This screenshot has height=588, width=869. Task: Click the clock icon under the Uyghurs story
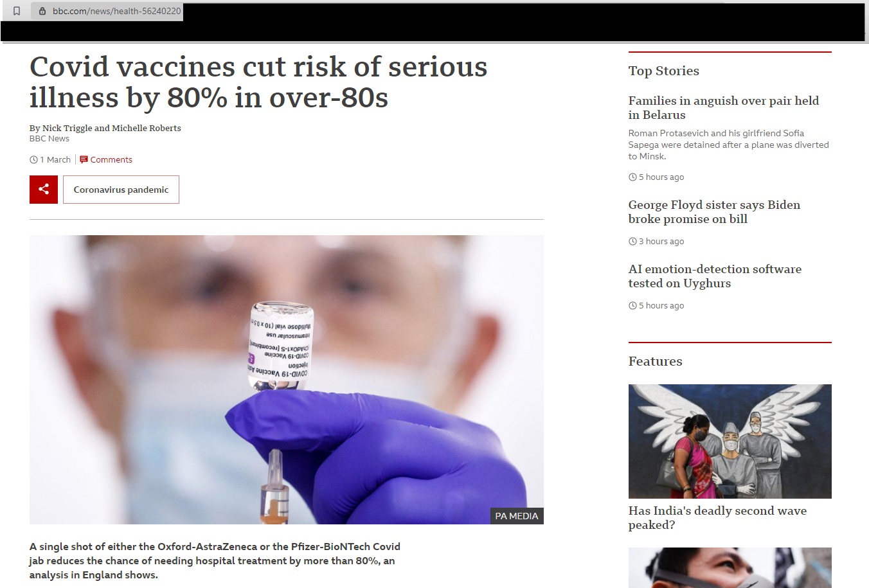click(632, 305)
